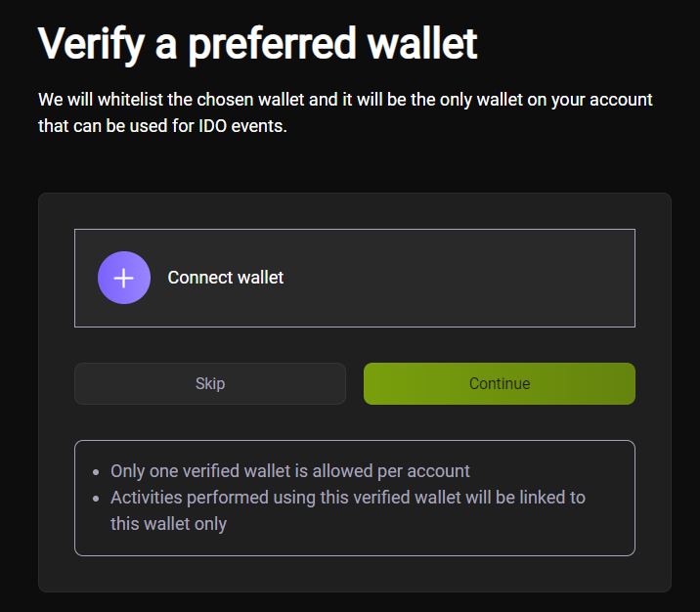This screenshot has height=612, width=700.
Task: Click the word "Continue" on the green button
Action: 500,383
